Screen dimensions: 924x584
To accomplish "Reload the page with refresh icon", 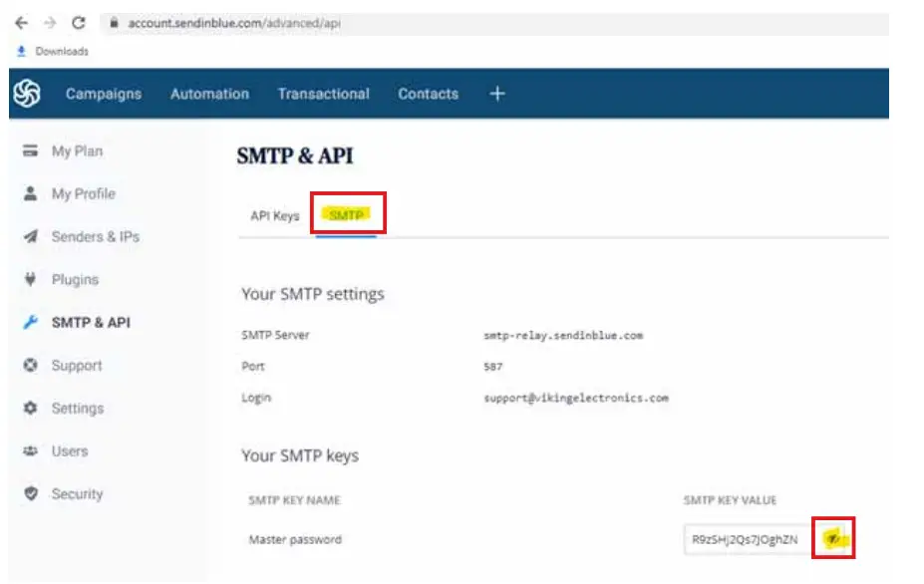I will [79, 23].
